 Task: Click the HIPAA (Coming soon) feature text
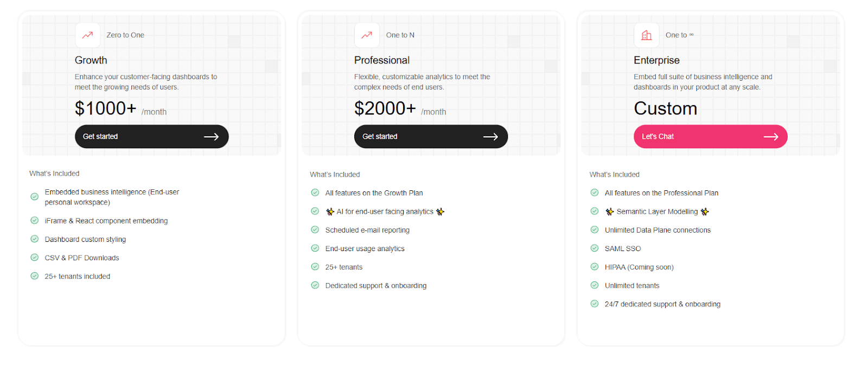click(x=639, y=267)
